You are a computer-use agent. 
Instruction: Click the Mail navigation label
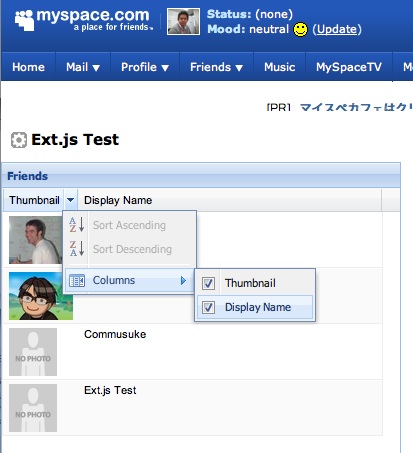click(x=77, y=67)
